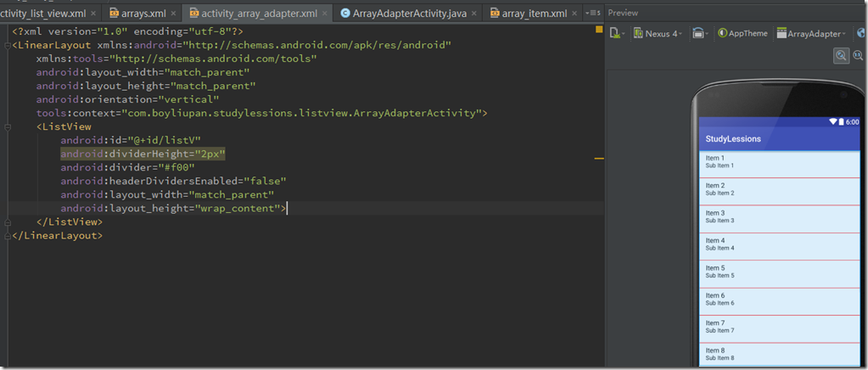Click the zoom to actual size (1:1) icon

pyautogui.click(x=858, y=55)
